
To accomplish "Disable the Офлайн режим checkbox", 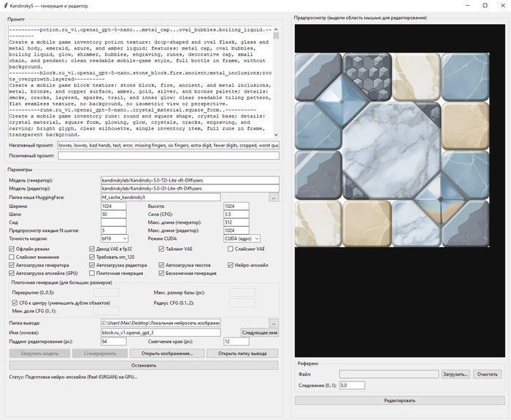I will (12, 249).
